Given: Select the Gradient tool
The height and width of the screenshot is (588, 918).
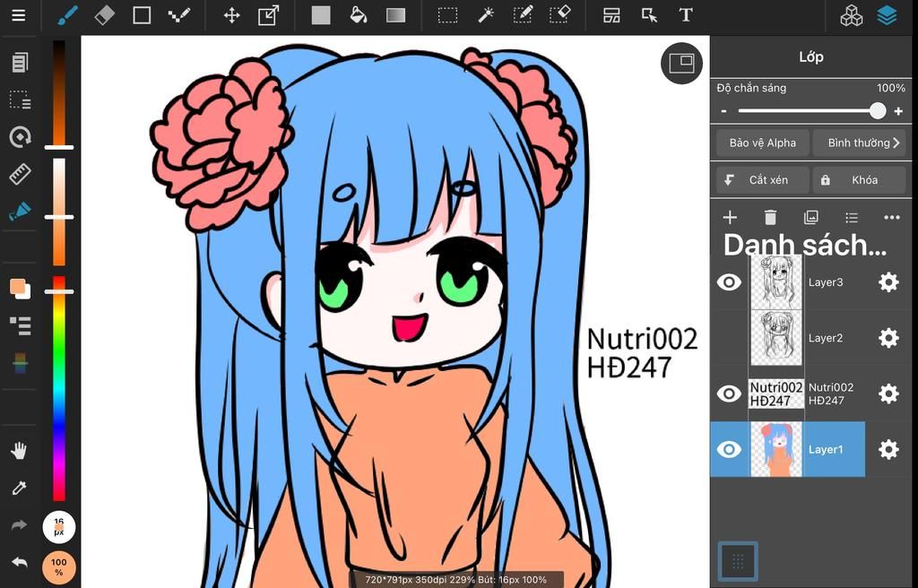Looking at the screenshot, I should tap(395, 15).
